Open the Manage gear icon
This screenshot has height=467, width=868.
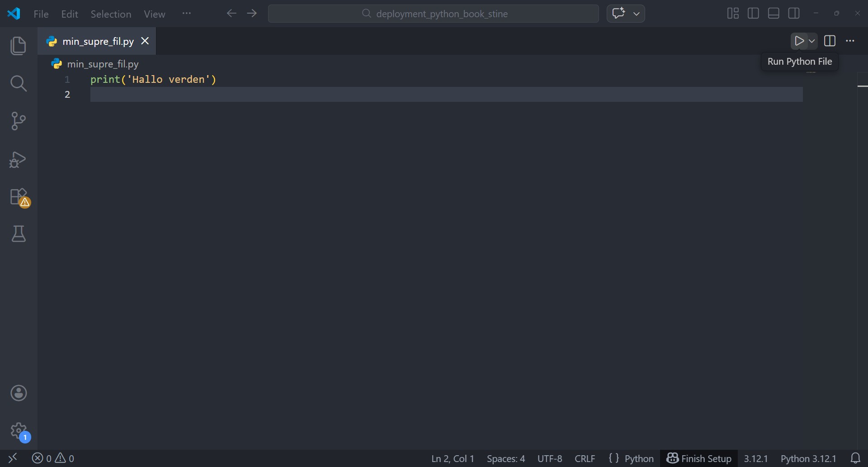click(x=19, y=431)
